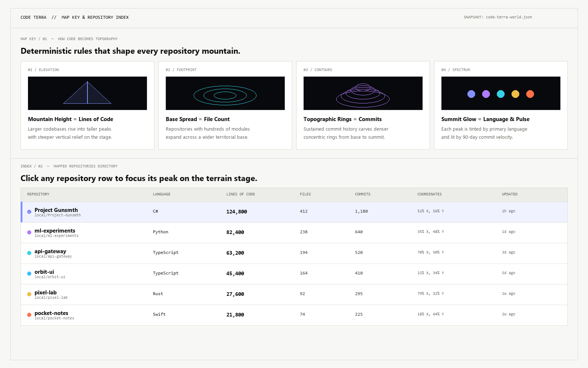Focus the api-gateway repository name
The width and height of the screenshot is (588, 368).
tap(50, 251)
